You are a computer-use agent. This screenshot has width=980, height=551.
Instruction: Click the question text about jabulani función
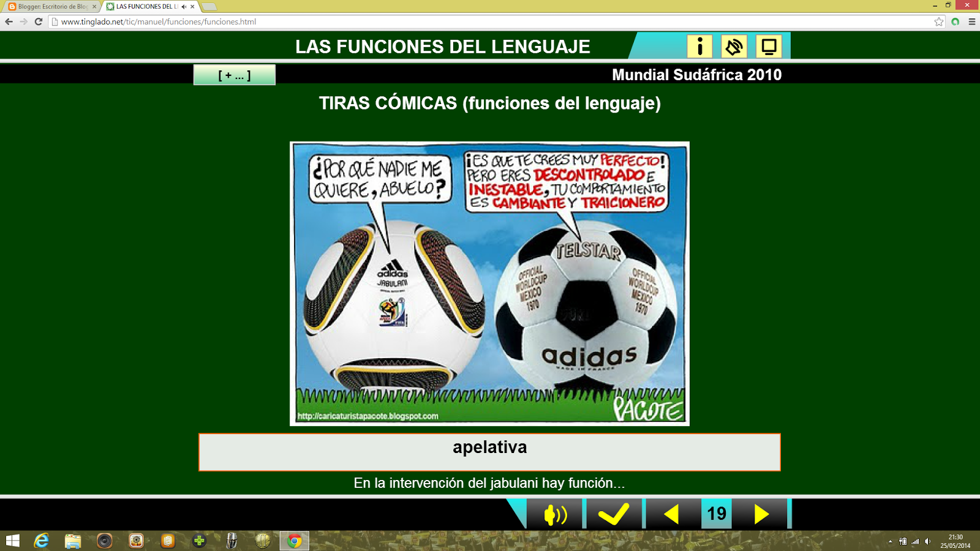pyautogui.click(x=489, y=483)
